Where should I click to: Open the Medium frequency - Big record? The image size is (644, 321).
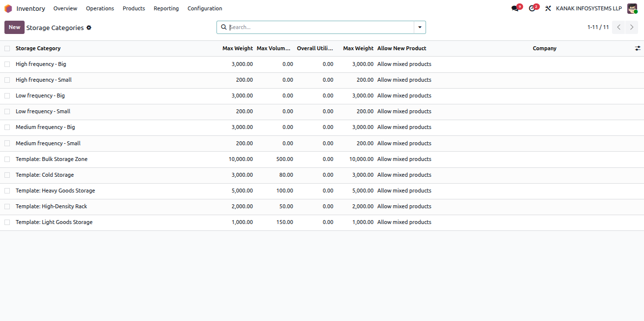[45, 127]
